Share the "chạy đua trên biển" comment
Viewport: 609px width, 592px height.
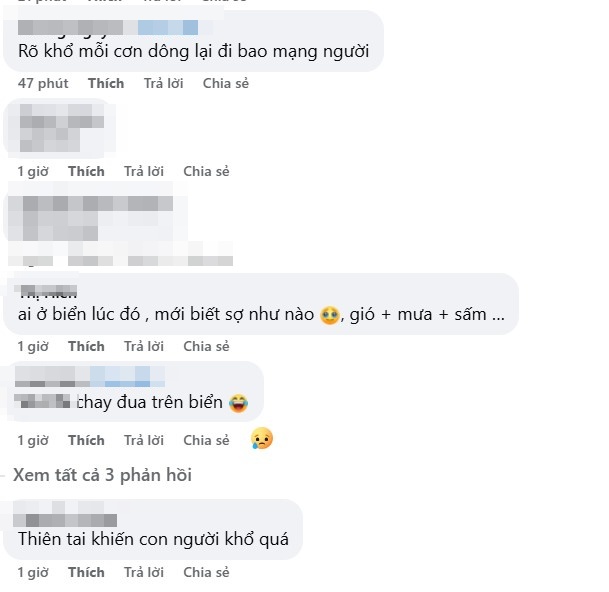206,441
